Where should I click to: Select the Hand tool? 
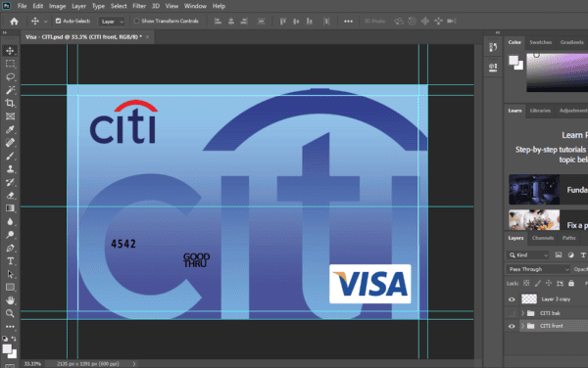pos(10,300)
